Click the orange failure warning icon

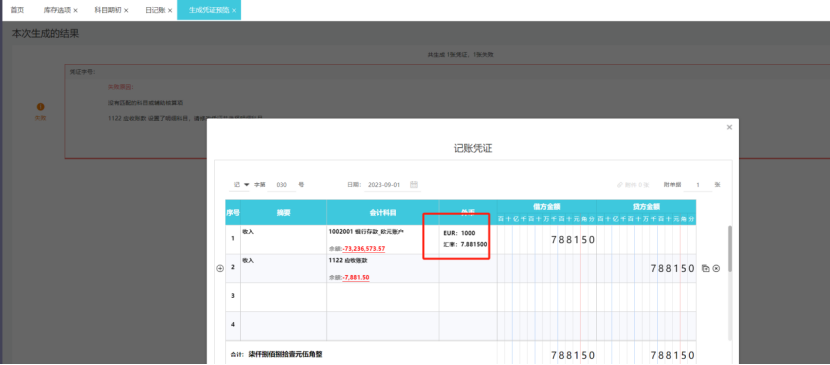coord(41,107)
